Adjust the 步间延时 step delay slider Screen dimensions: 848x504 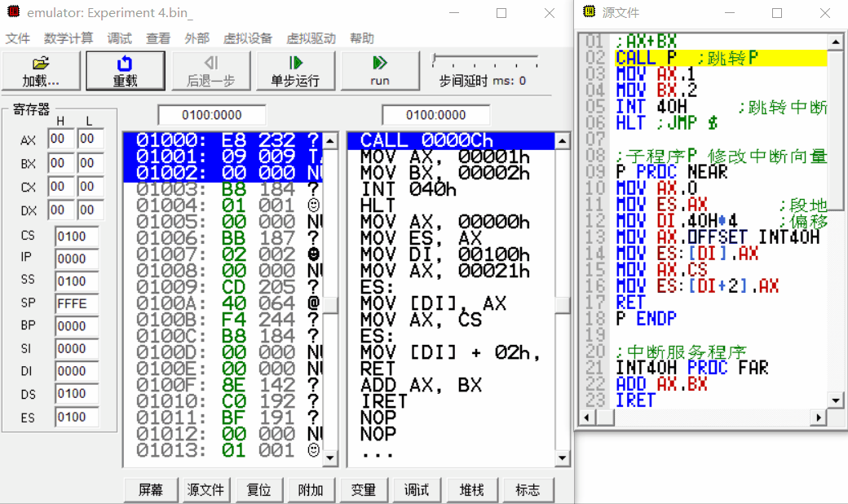coord(435,60)
